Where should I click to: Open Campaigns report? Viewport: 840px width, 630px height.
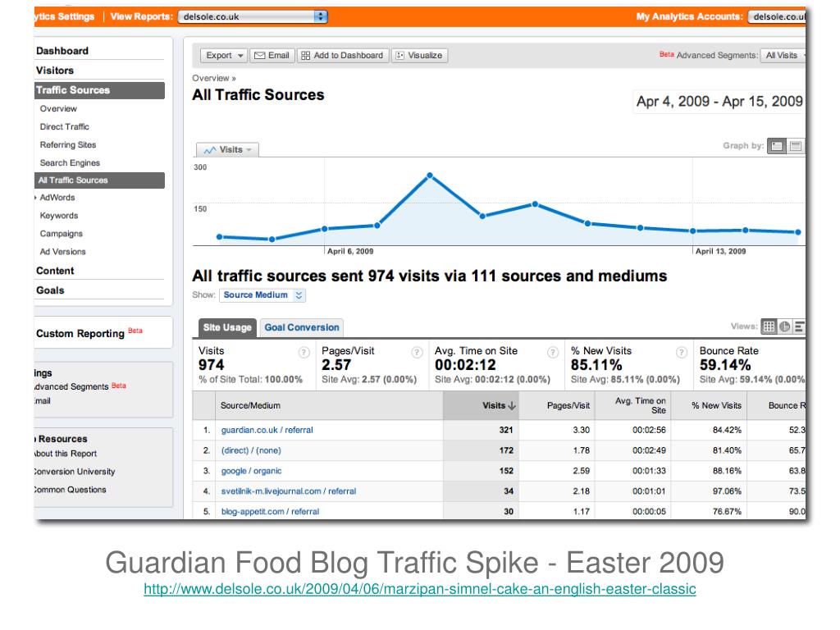[x=61, y=234]
